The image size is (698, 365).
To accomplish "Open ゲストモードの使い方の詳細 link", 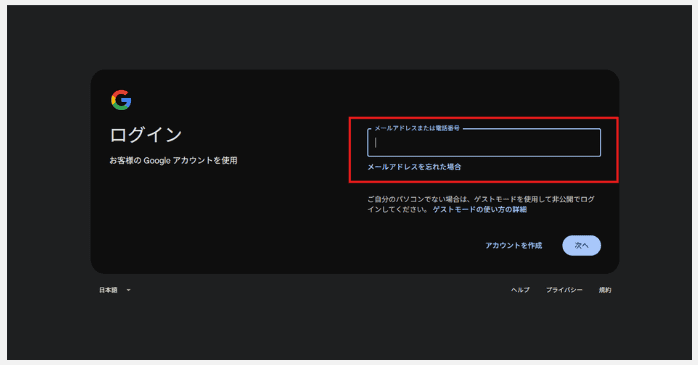I will [480, 209].
